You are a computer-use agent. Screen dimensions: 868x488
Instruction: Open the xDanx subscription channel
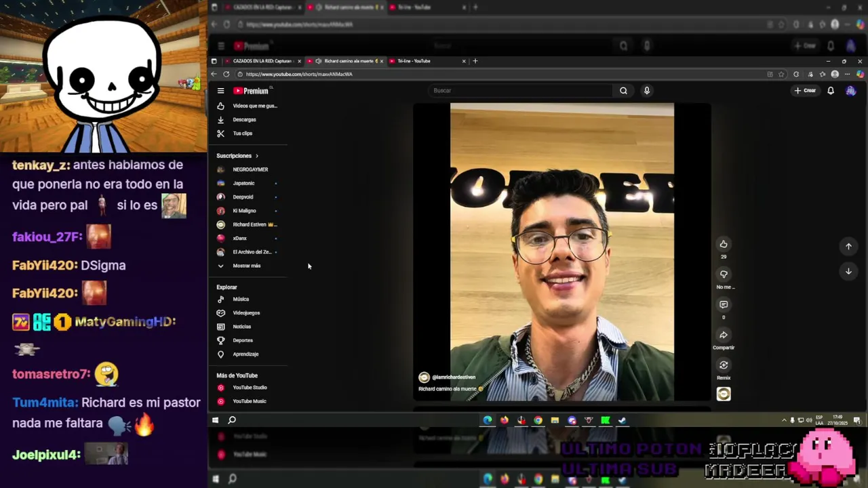click(248, 238)
